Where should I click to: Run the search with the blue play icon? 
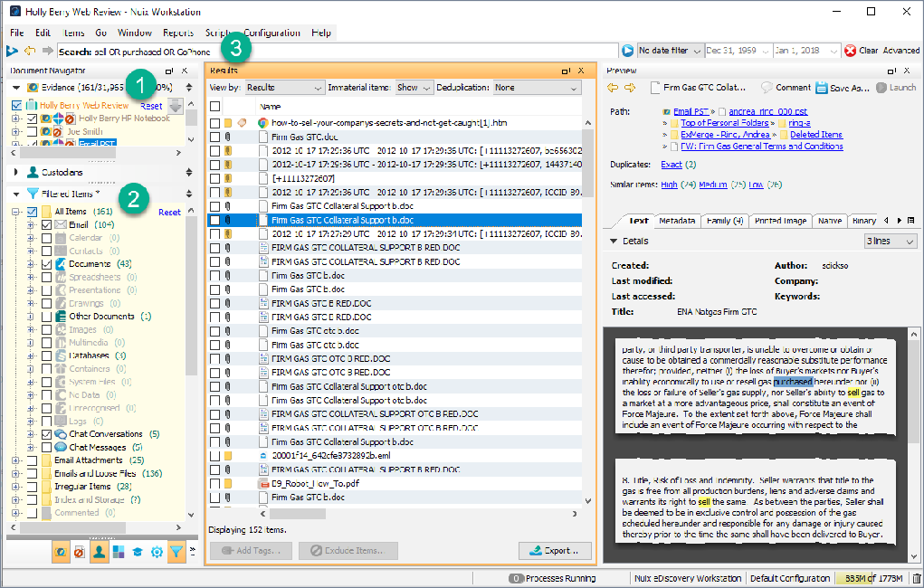(627, 51)
